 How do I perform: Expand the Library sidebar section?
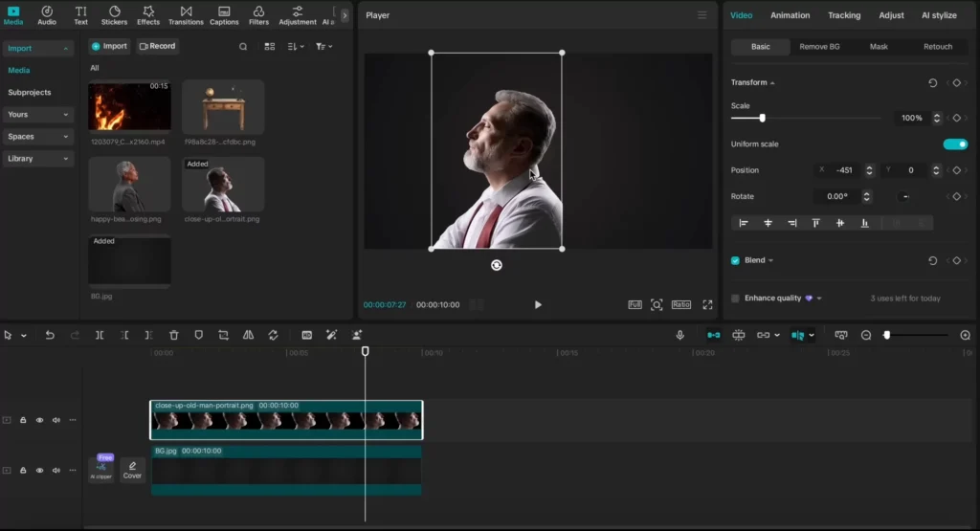coord(37,159)
